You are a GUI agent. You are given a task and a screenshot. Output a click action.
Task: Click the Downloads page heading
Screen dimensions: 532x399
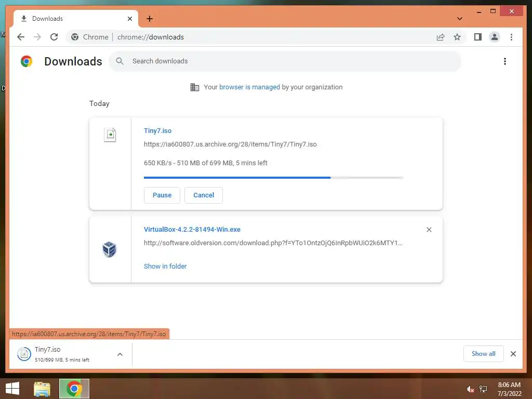pyautogui.click(x=73, y=61)
